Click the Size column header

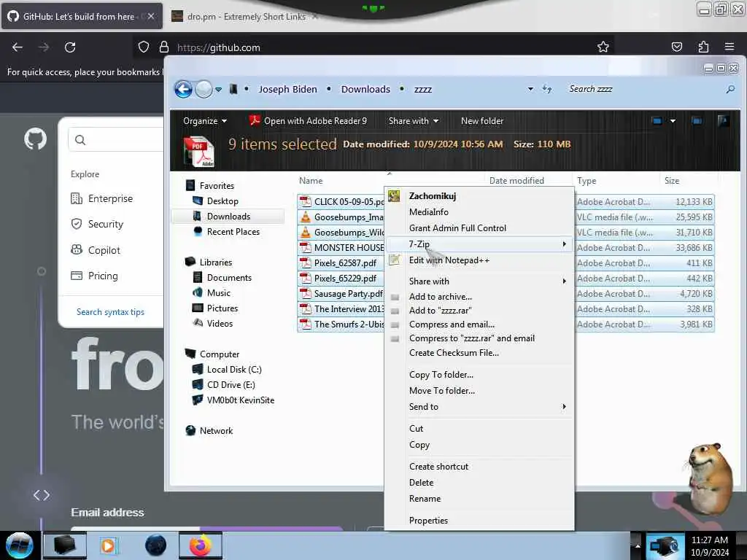[x=672, y=181]
